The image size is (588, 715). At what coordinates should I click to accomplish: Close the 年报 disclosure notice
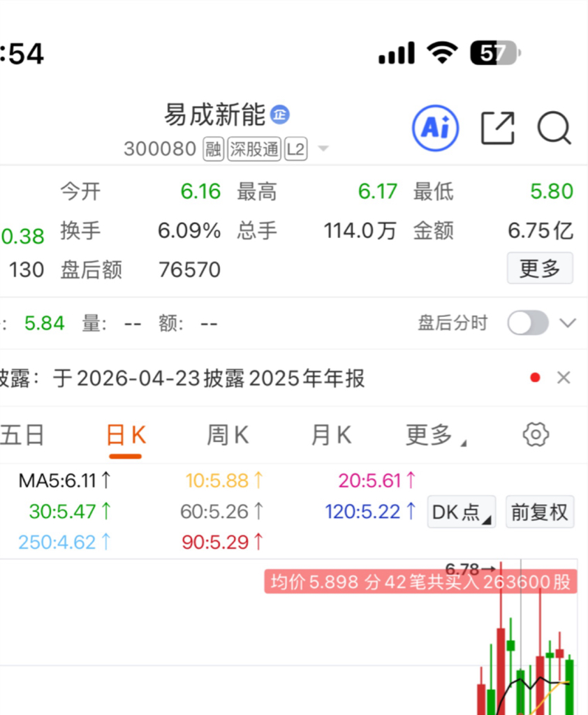pos(564,378)
